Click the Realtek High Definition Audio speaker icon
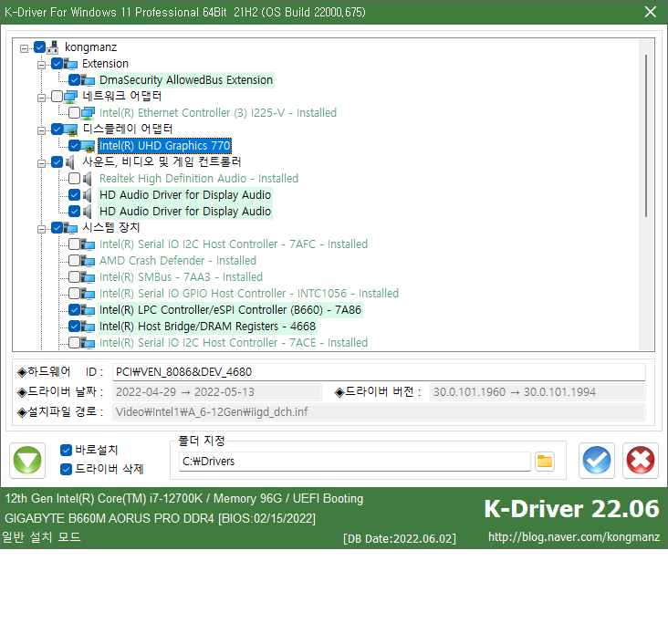This screenshot has width=668, height=644. [87, 179]
